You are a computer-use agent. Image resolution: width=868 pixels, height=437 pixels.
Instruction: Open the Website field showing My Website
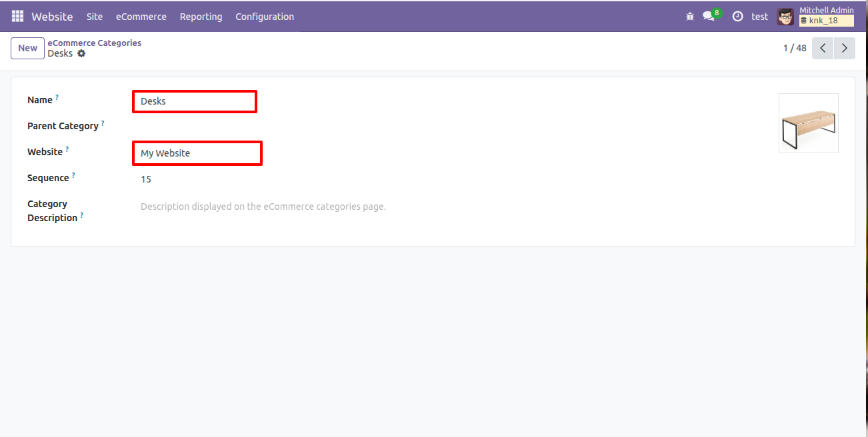[x=197, y=153]
